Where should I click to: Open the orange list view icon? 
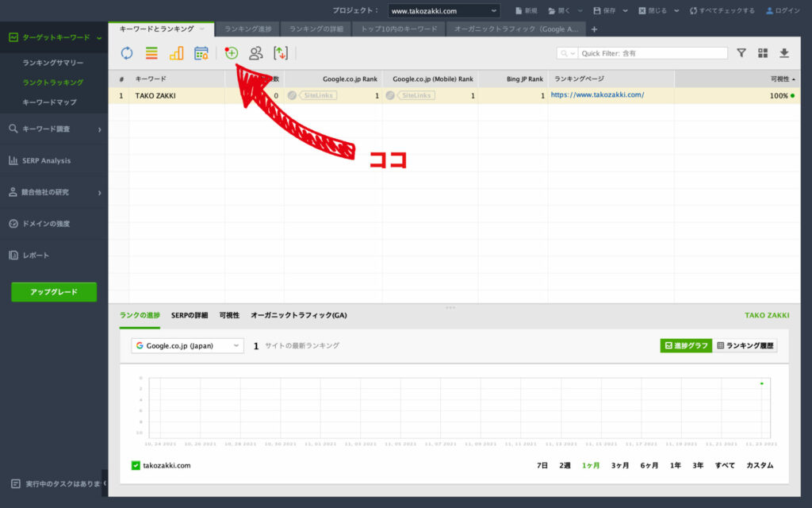151,53
